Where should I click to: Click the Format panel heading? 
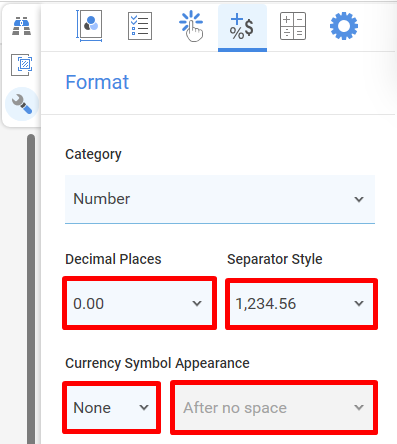pos(97,82)
